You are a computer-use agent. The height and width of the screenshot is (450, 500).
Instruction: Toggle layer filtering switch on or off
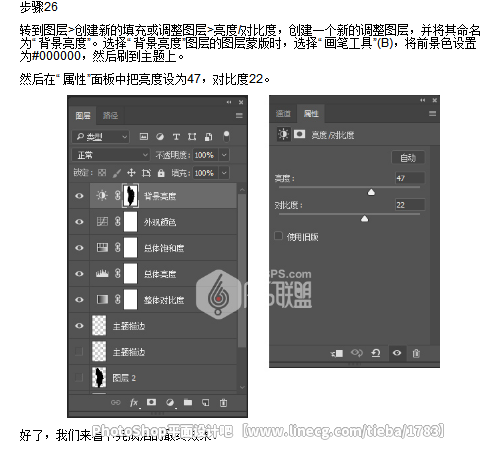(x=226, y=136)
